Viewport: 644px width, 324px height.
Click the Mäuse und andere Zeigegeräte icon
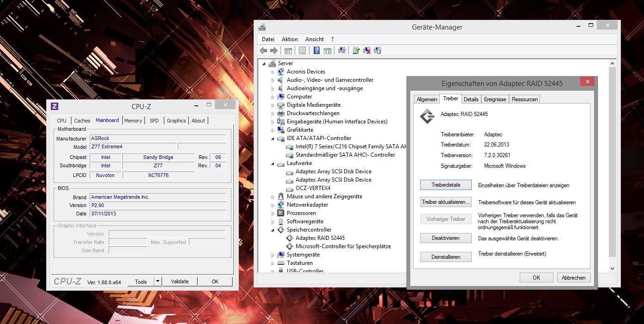[280, 196]
